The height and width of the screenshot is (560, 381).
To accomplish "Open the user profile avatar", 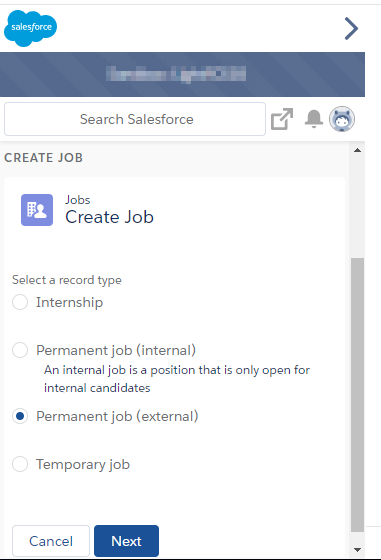I will 342,119.
